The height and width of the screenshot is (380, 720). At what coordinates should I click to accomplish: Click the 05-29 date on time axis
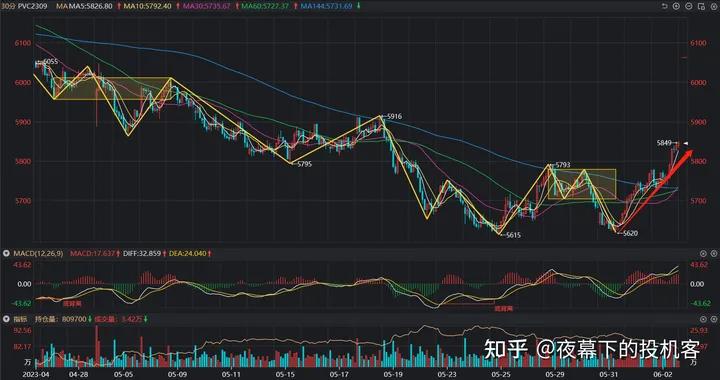click(555, 375)
